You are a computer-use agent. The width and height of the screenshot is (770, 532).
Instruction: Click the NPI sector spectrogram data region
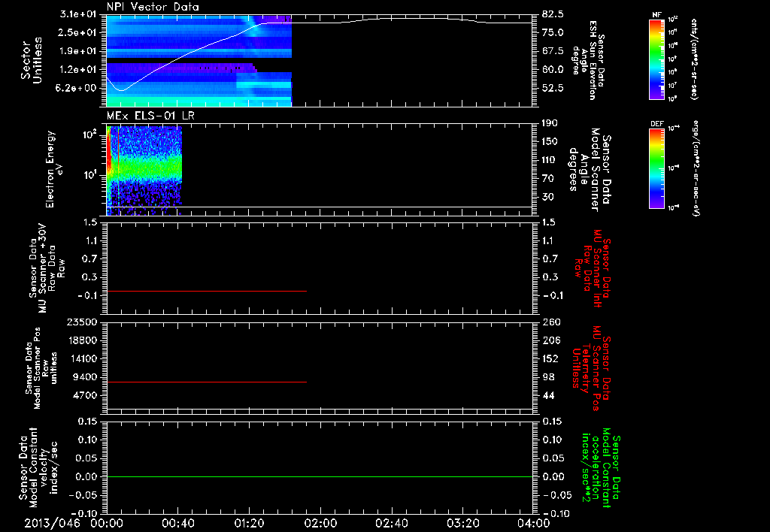pyautogui.click(x=199, y=61)
